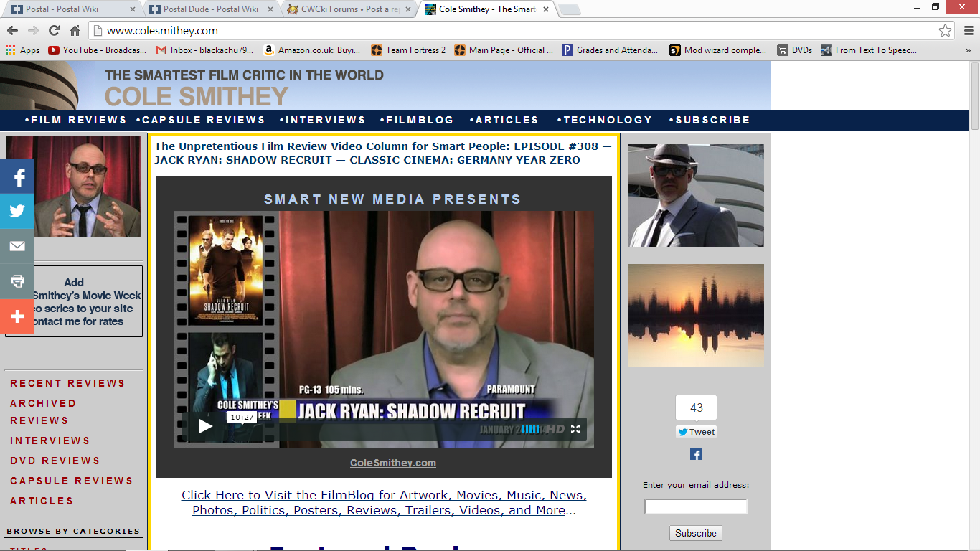
Task: Click the Visit the FilmBlog link
Action: click(384, 503)
